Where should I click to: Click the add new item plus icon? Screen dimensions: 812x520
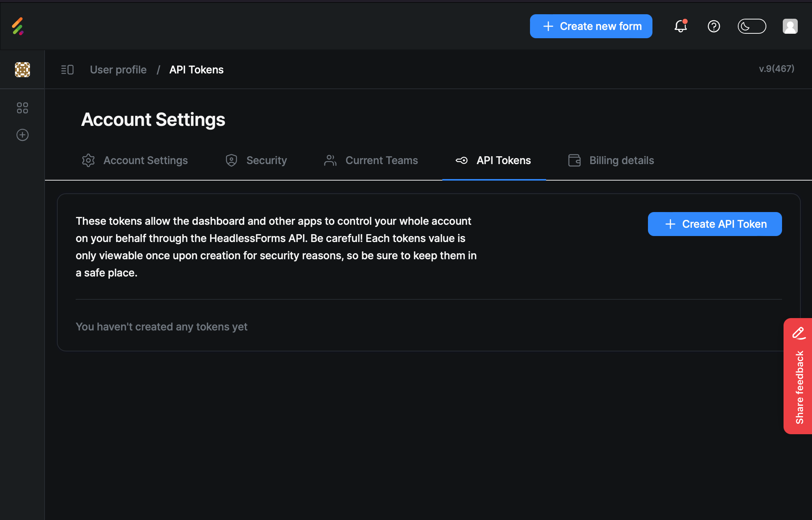pos(22,135)
